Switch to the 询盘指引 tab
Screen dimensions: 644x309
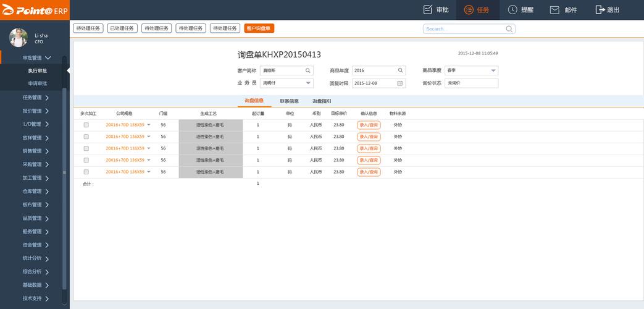(322, 101)
